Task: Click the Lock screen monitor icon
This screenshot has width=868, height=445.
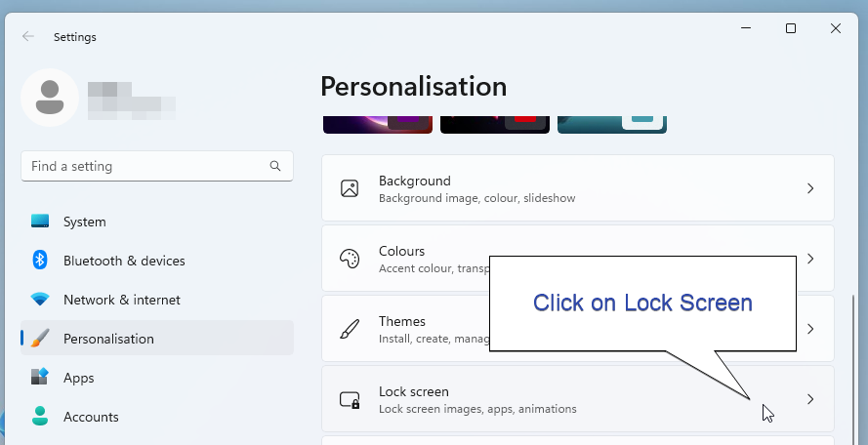Action: (350, 399)
